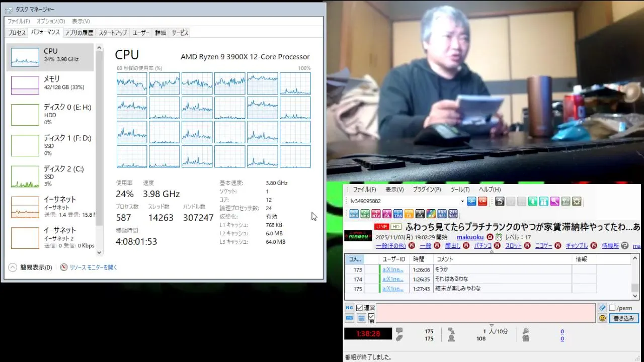Click the comment input field
644x362 pixels.
point(486,313)
